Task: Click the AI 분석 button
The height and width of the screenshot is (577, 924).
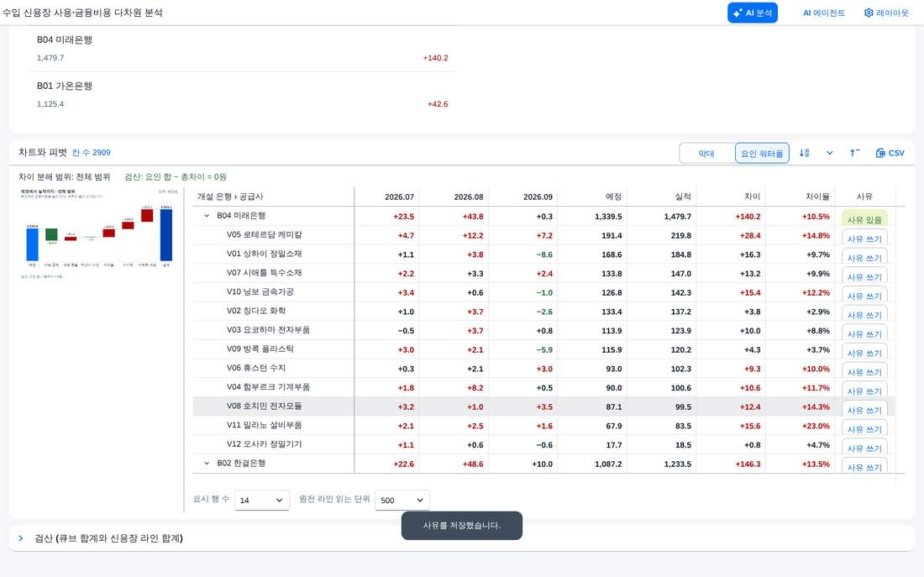Action: (752, 13)
